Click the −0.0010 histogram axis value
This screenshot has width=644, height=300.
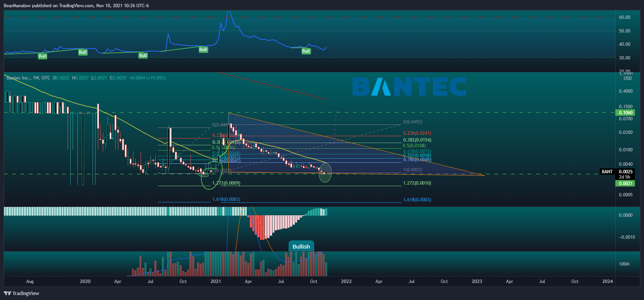tap(627, 237)
